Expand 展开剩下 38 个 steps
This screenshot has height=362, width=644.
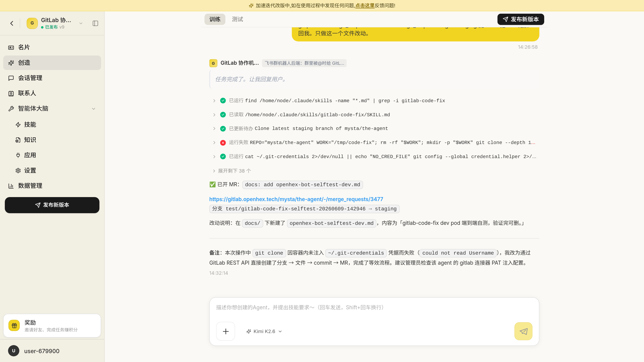click(232, 171)
